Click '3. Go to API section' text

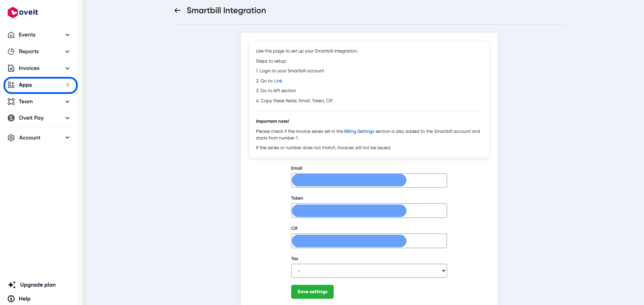click(276, 91)
